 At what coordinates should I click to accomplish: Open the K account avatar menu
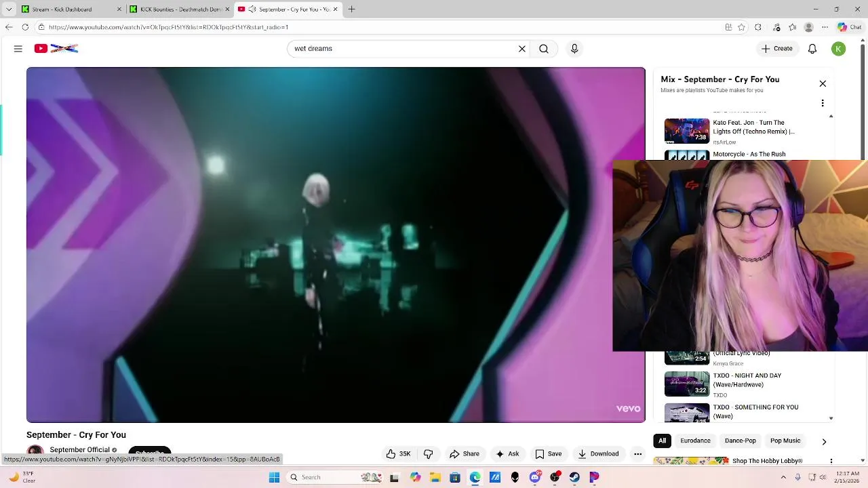[x=839, y=49]
